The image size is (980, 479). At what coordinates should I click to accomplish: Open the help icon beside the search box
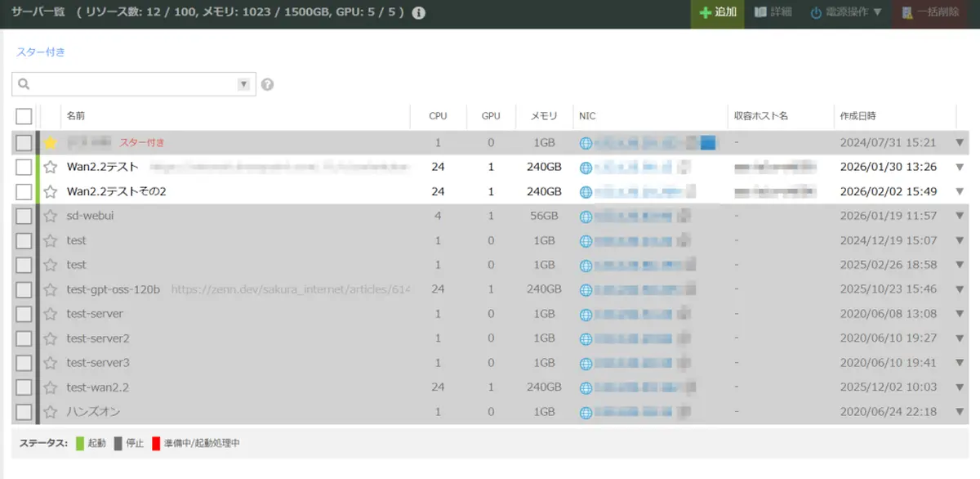[267, 84]
